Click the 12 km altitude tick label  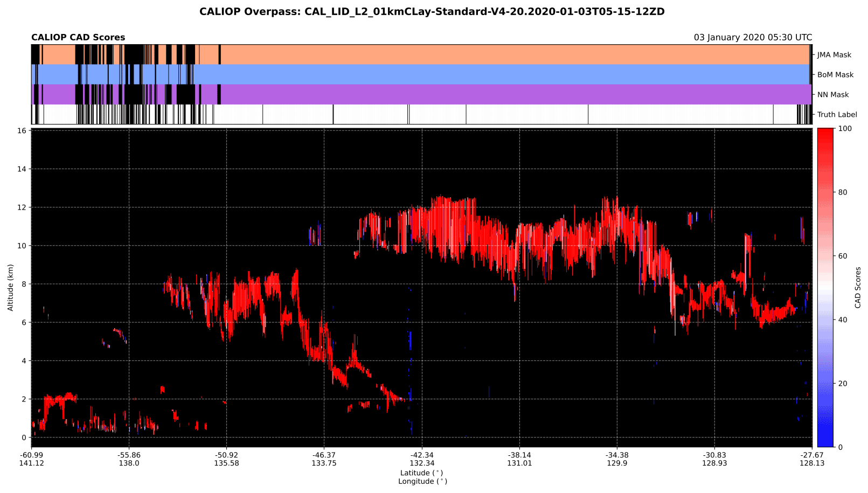pos(22,207)
